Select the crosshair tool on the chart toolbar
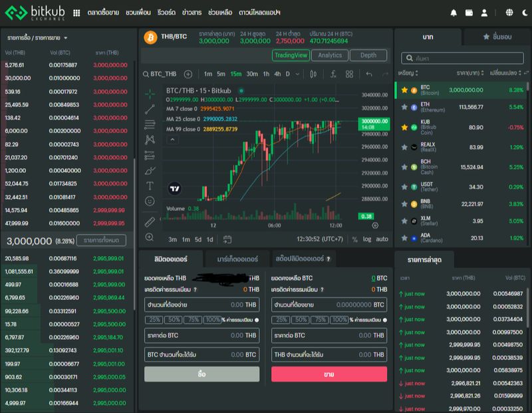Screen dimensions: 532x413 coord(150,92)
